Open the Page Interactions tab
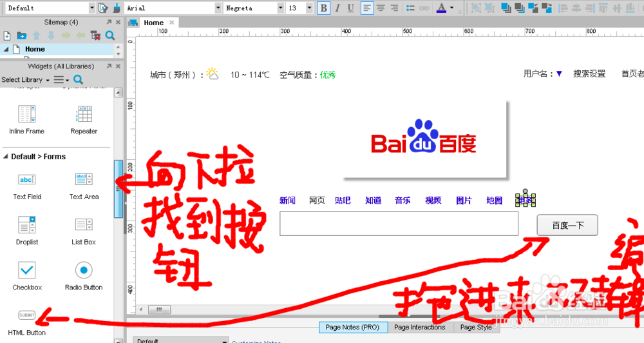Image resolution: width=644 pixels, height=343 pixels. 420,328
